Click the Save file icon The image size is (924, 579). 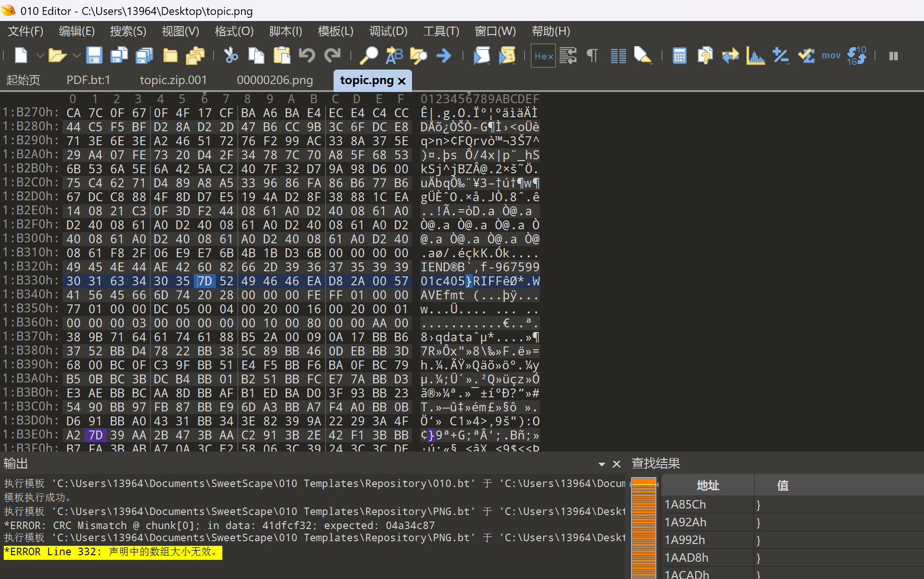click(94, 56)
